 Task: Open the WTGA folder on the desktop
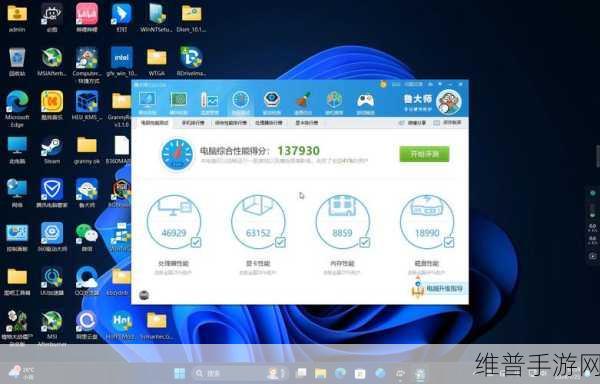pos(157,61)
